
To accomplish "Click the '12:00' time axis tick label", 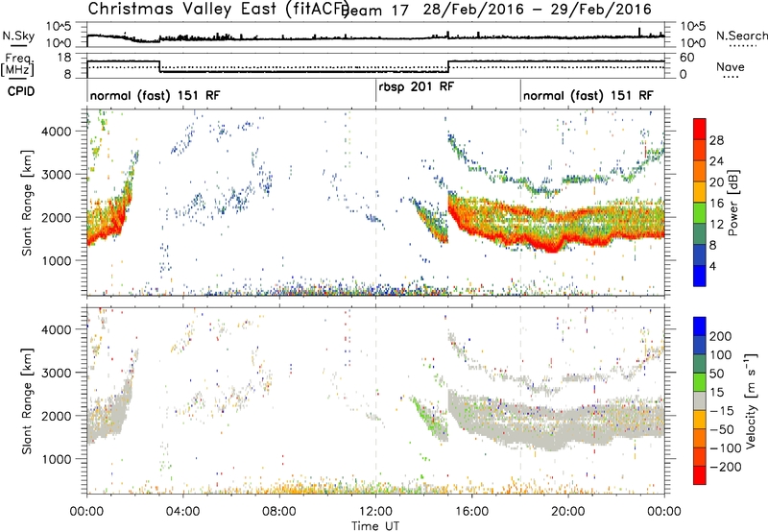I will click(x=375, y=512).
